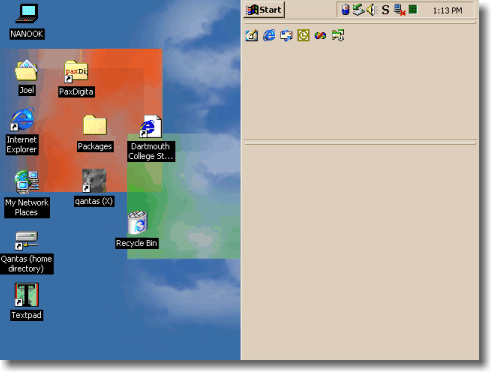Click the disconnected network tray icon with red X
The image size is (491, 372).
coord(399,10)
